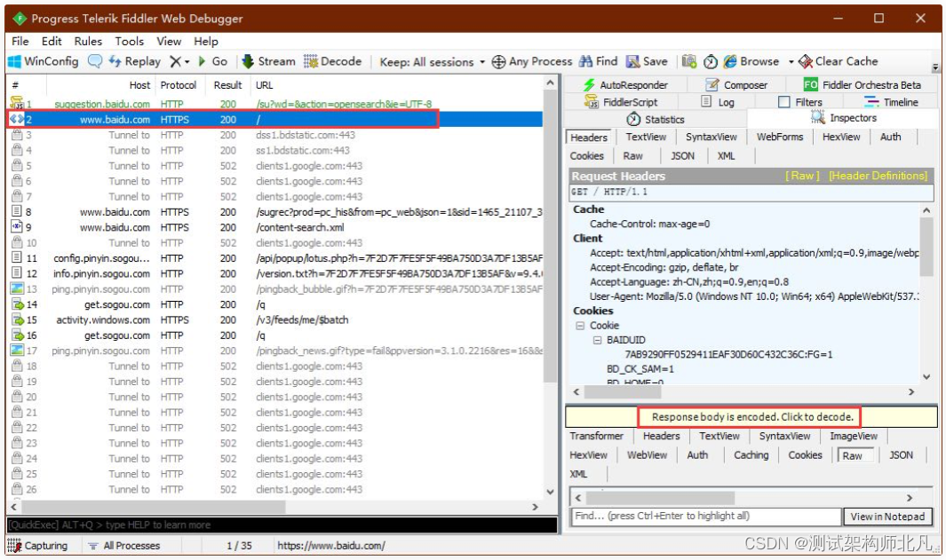This screenshot has width=946, height=560.
Task: Open the File menu
Action: click(x=20, y=41)
